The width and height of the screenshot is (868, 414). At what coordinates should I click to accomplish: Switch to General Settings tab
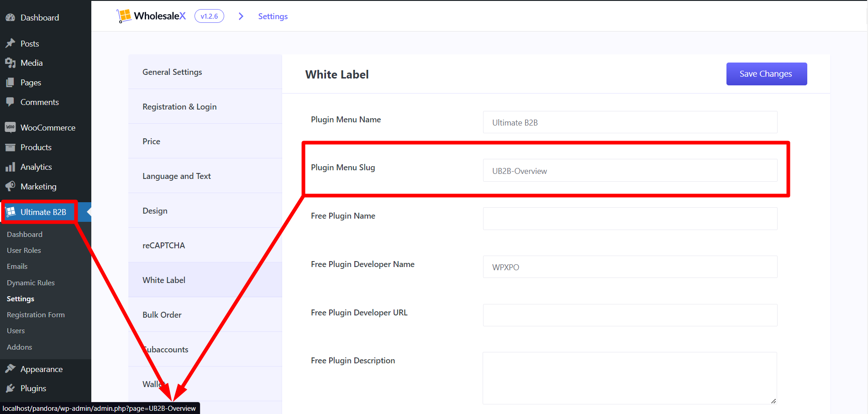pyautogui.click(x=205, y=72)
